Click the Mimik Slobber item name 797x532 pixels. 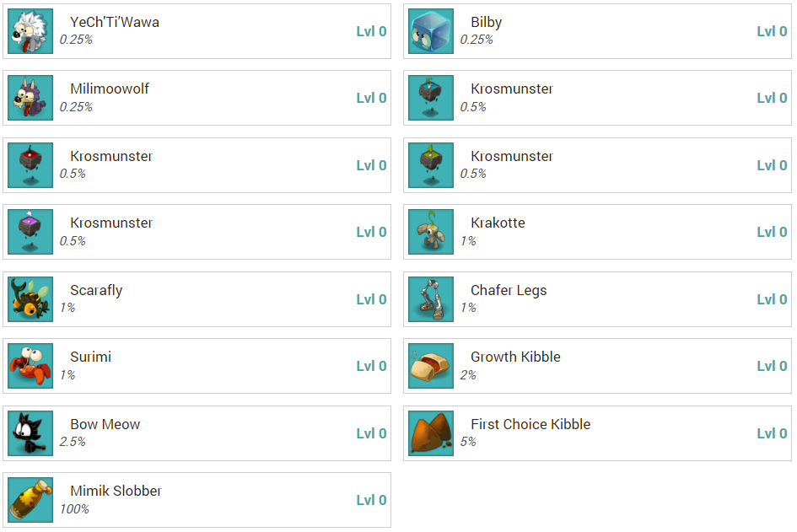(116, 492)
